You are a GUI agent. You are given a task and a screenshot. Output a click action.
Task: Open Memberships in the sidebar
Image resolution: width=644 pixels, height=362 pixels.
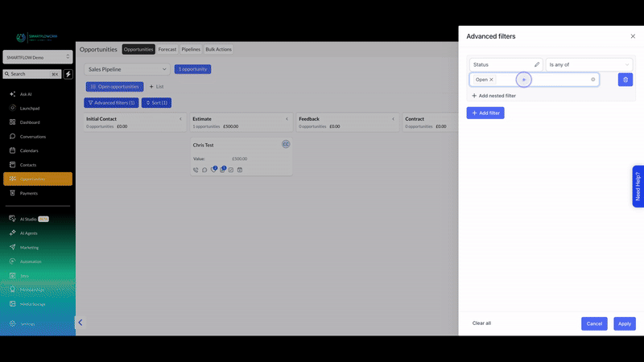tap(31, 290)
